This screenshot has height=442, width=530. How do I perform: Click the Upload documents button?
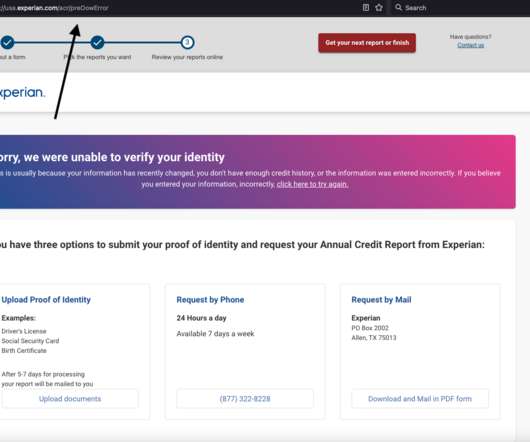pos(70,399)
